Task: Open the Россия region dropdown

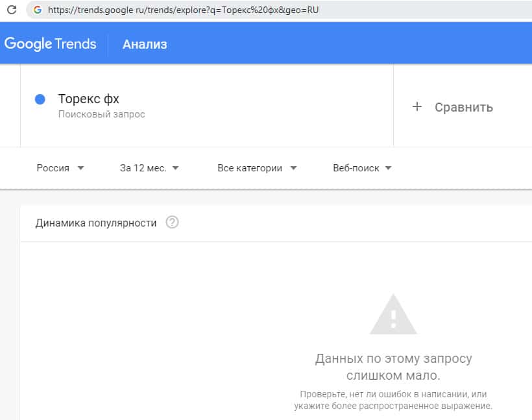Action: (x=60, y=168)
